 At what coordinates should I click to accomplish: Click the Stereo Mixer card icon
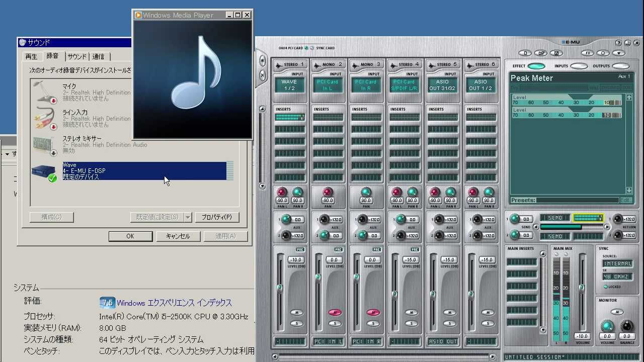44,145
